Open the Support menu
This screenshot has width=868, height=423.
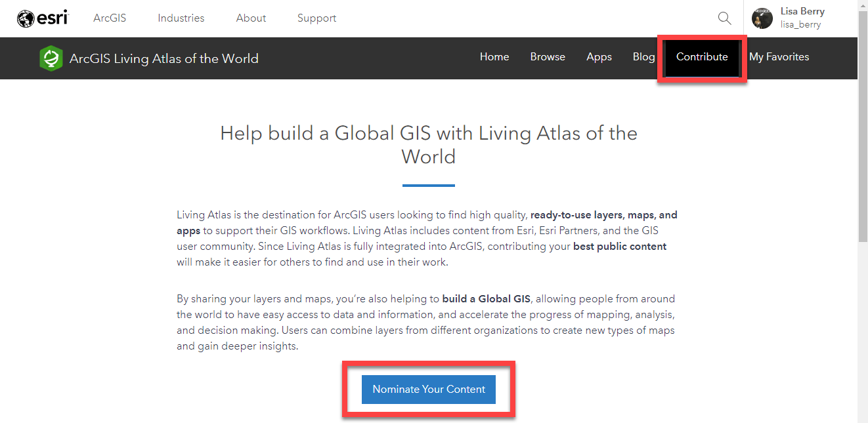[316, 18]
